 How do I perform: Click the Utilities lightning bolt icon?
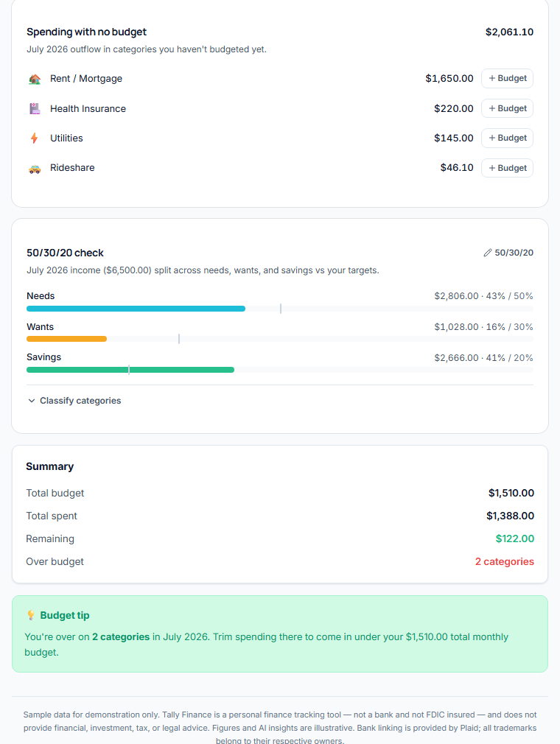click(34, 138)
